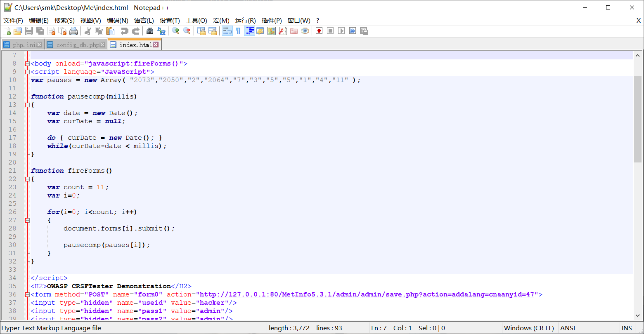The height and width of the screenshot is (334, 644).
Task: Open the Replace dialog toolbar icon
Action: point(161,31)
